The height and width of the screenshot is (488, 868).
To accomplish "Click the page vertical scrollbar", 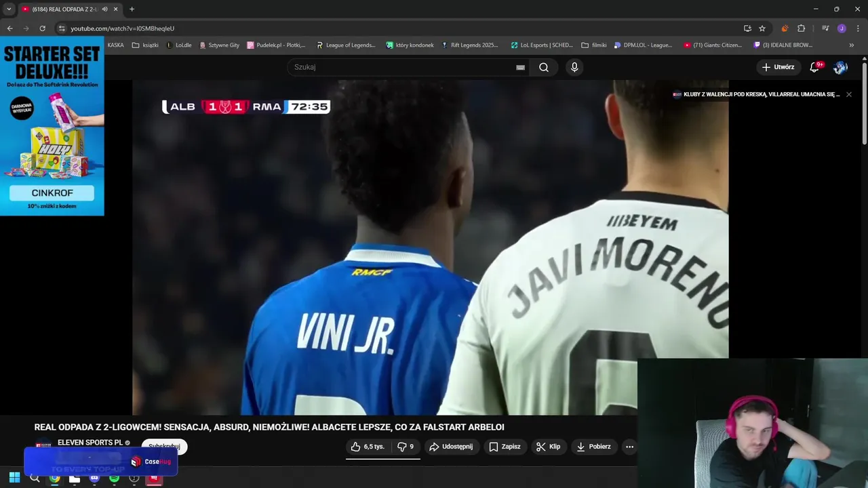I will coord(865,104).
